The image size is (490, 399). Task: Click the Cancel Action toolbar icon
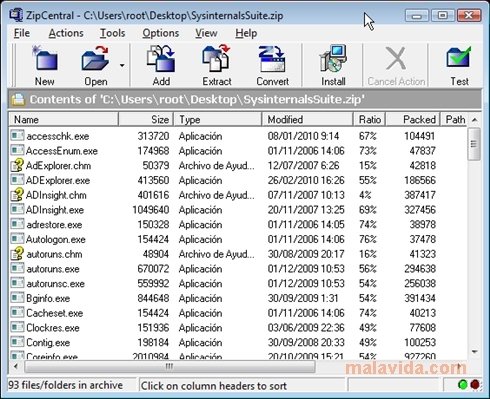[396, 59]
